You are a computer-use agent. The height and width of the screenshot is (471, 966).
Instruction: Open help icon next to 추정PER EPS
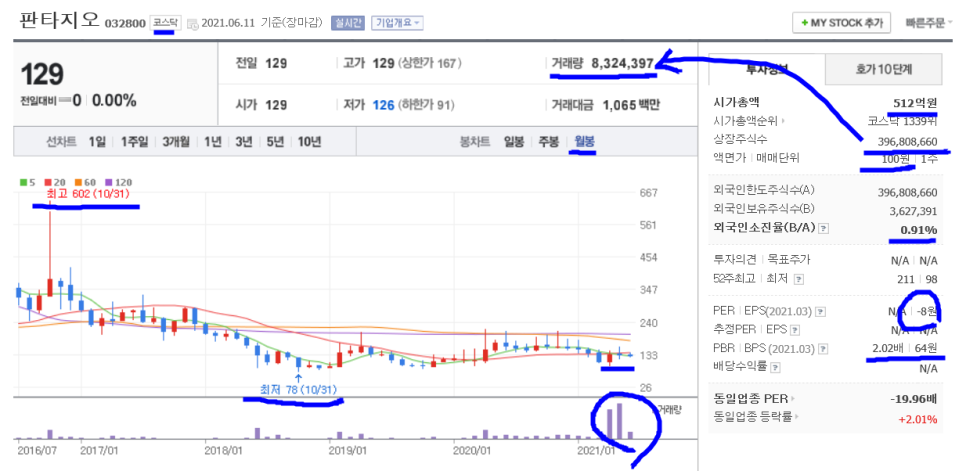(x=793, y=331)
